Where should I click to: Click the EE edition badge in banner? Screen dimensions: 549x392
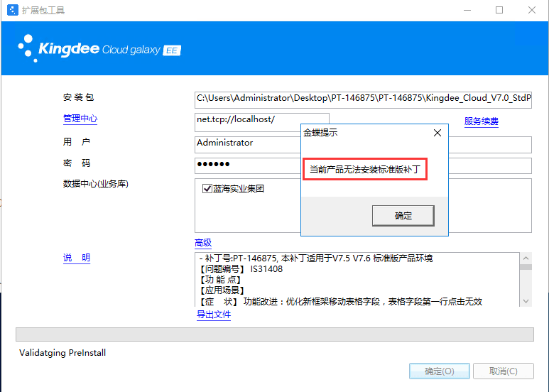(172, 50)
